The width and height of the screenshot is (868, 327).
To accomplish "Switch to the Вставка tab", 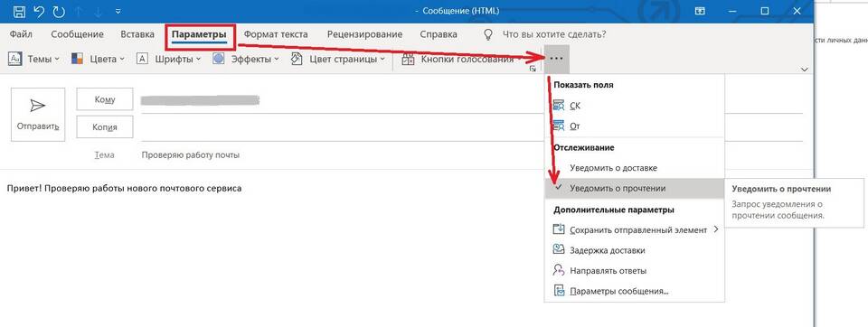I will (x=137, y=34).
